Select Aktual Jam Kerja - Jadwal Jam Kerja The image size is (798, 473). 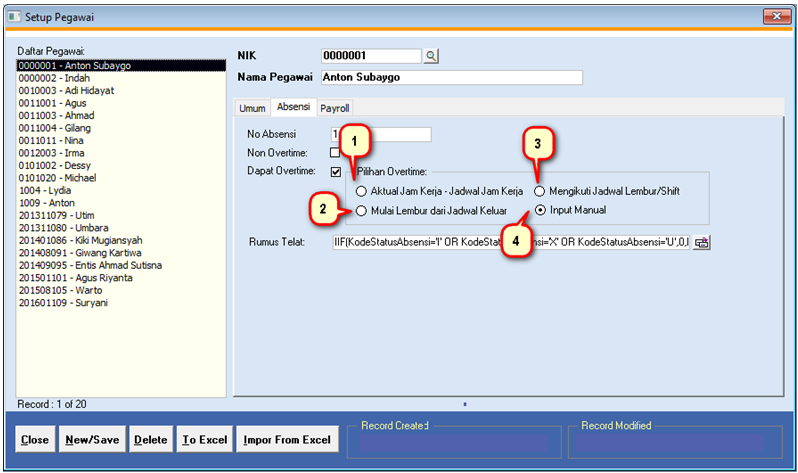click(361, 191)
